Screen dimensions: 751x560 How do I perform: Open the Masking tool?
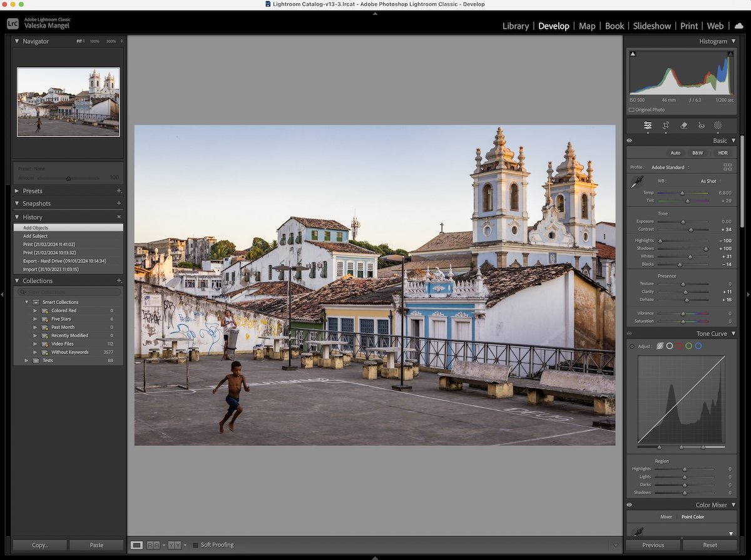(x=718, y=125)
